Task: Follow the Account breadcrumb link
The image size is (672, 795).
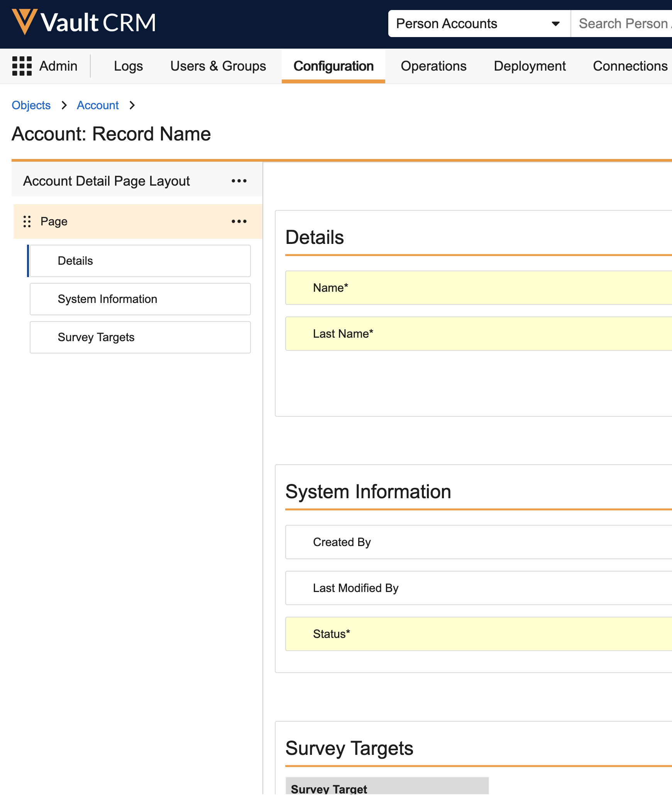Action: 98,105
